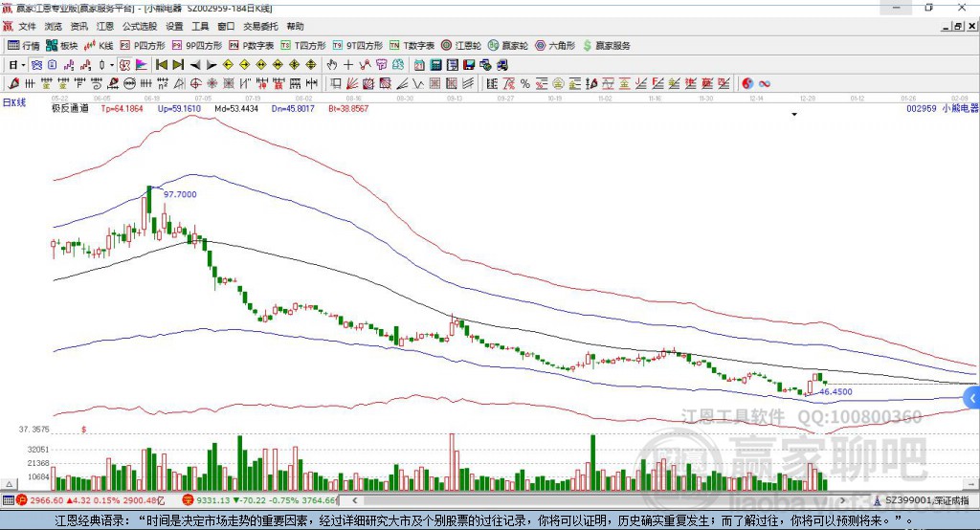Click the Shenzhen index 9331.13 status
This screenshot has height=530, width=980.
[260, 500]
